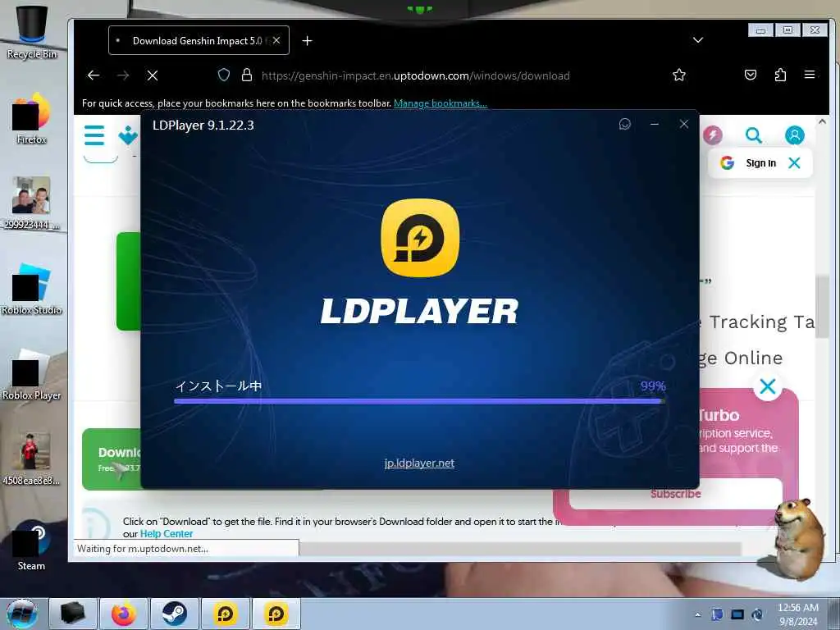Screen dimensions: 840x630
Task: Switch to Firefox on the taskbar
Action: coord(124,614)
